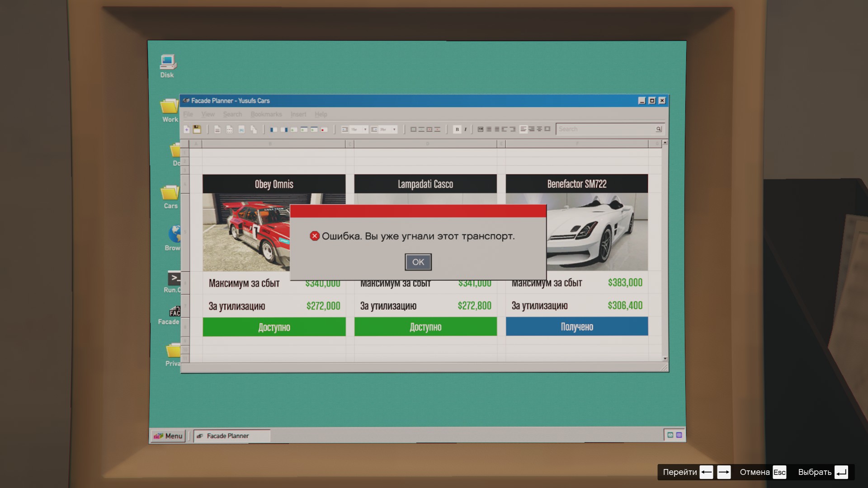The height and width of the screenshot is (488, 868).
Task: Click the left system tray icon
Action: pyautogui.click(x=670, y=435)
